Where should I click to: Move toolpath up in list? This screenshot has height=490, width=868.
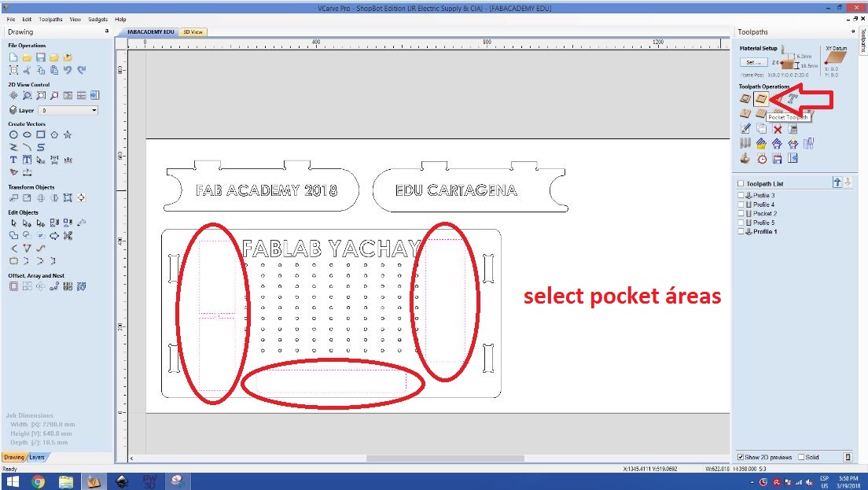pos(837,182)
